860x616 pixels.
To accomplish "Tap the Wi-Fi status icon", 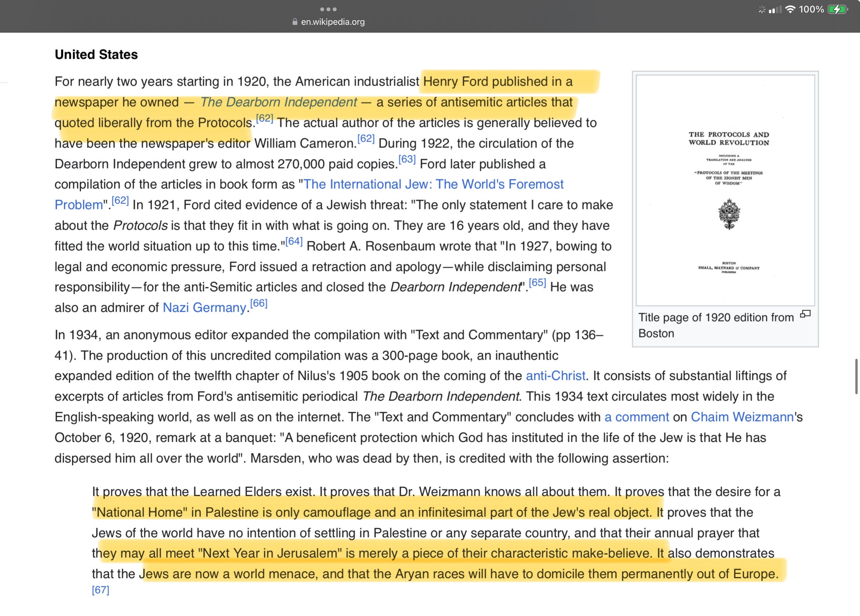I will pyautogui.click(x=790, y=9).
